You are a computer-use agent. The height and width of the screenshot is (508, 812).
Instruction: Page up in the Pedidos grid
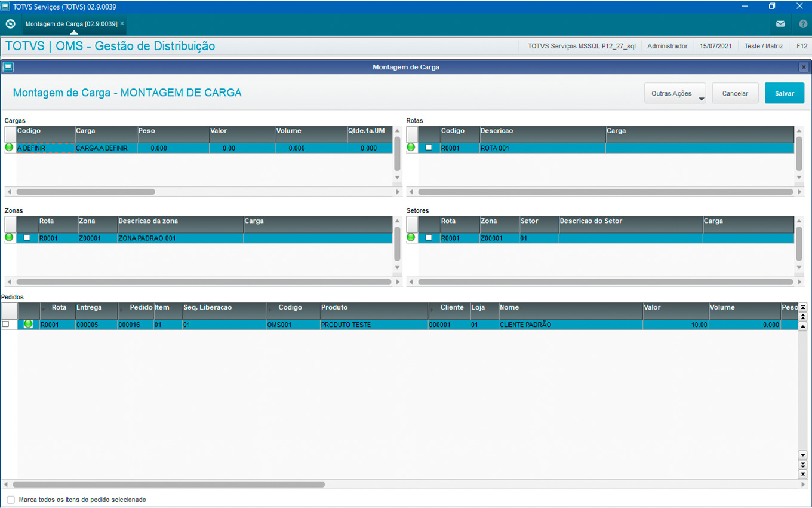tap(802, 317)
